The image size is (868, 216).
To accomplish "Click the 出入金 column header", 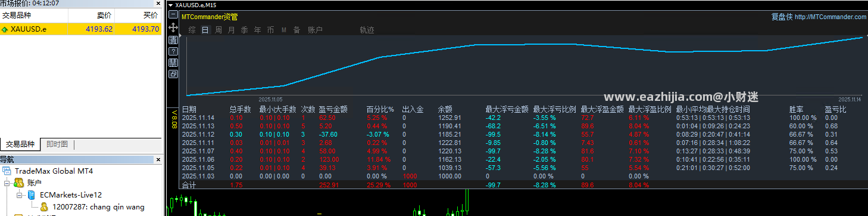I will click(x=413, y=110).
